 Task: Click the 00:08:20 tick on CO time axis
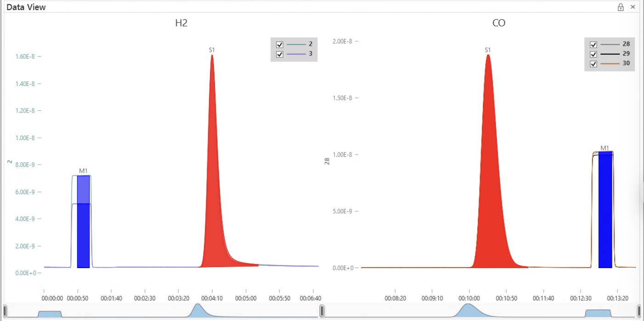point(395,298)
